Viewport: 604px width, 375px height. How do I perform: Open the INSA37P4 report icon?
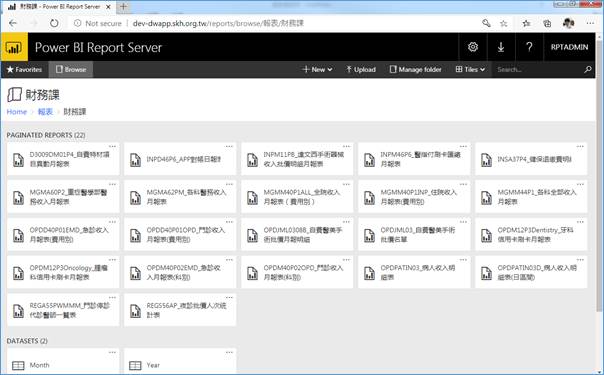click(486, 160)
